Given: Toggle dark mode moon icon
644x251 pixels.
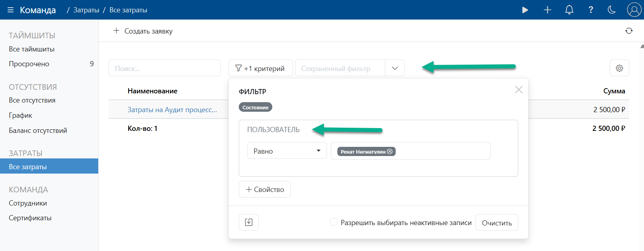Looking at the screenshot, I should pyautogui.click(x=612, y=10).
